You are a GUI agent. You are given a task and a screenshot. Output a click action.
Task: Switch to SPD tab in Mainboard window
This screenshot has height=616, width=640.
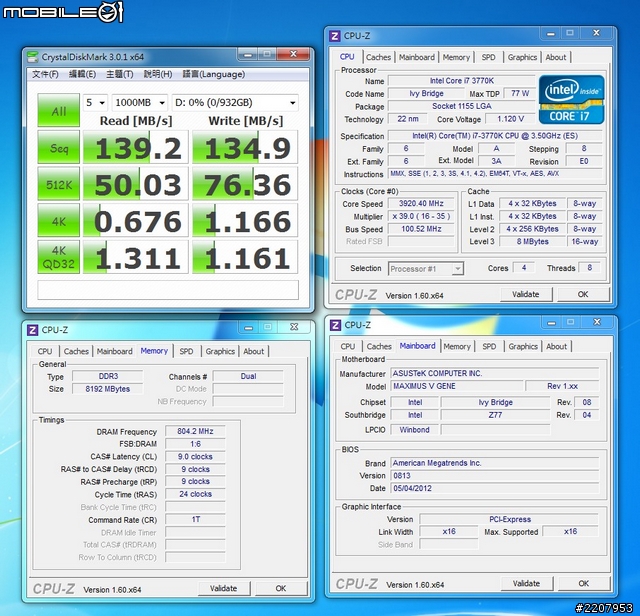pos(489,346)
